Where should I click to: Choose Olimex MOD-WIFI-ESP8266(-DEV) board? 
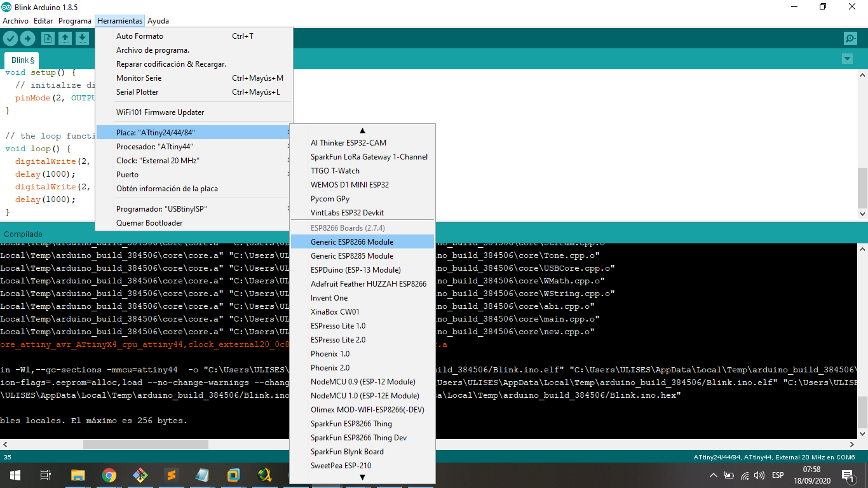tap(363, 410)
